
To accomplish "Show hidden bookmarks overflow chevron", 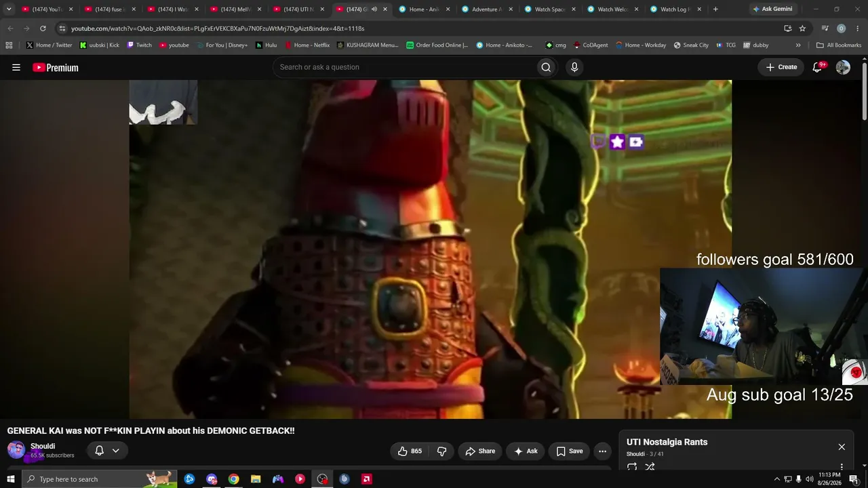I will (x=798, y=45).
